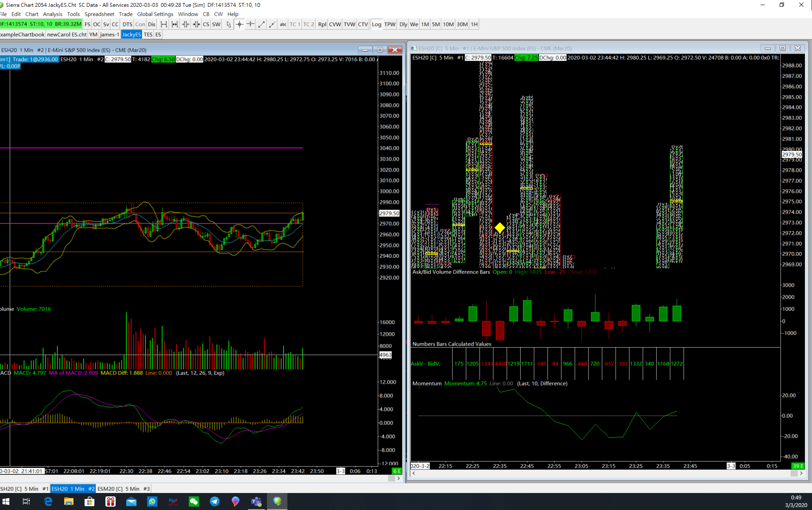Image resolution: width=812 pixels, height=510 pixels.
Task: Click the green 39 E indicator on 5 Min chart
Action: pos(798,466)
